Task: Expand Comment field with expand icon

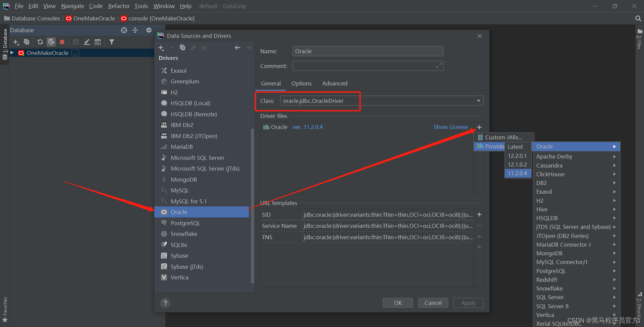Action: [439, 66]
